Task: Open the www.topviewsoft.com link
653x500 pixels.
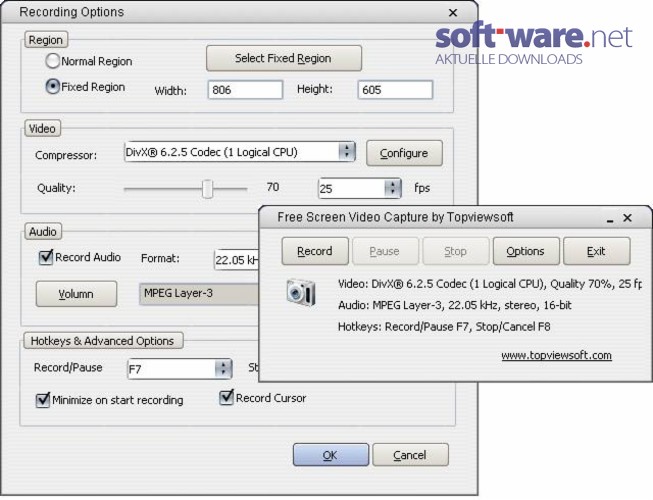Action: [x=556, y=356]
